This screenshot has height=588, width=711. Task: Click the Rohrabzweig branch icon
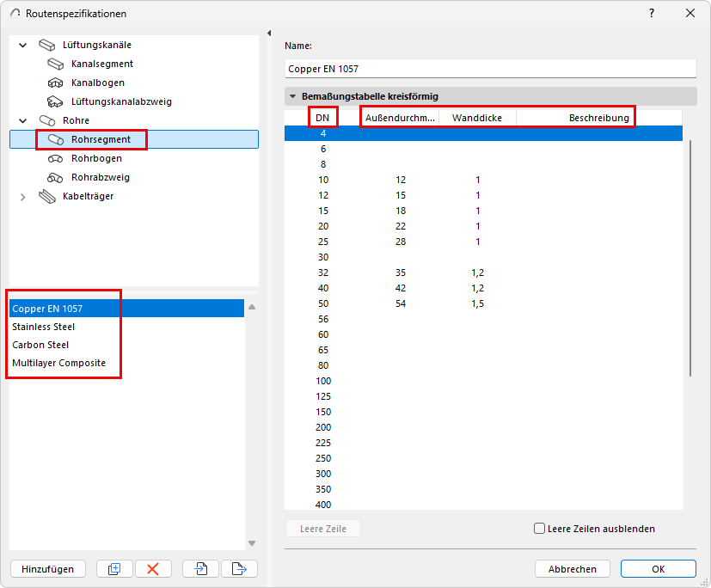pos(55,178)
